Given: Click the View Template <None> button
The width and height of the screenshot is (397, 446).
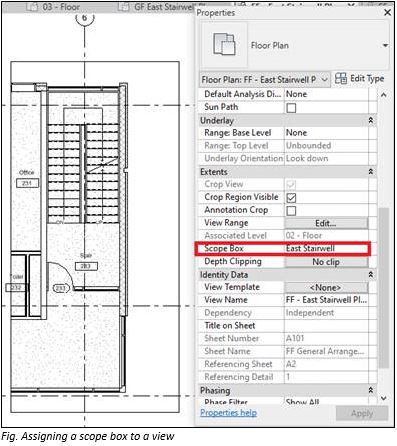Looking at the screenshot, I should [326, 287].
